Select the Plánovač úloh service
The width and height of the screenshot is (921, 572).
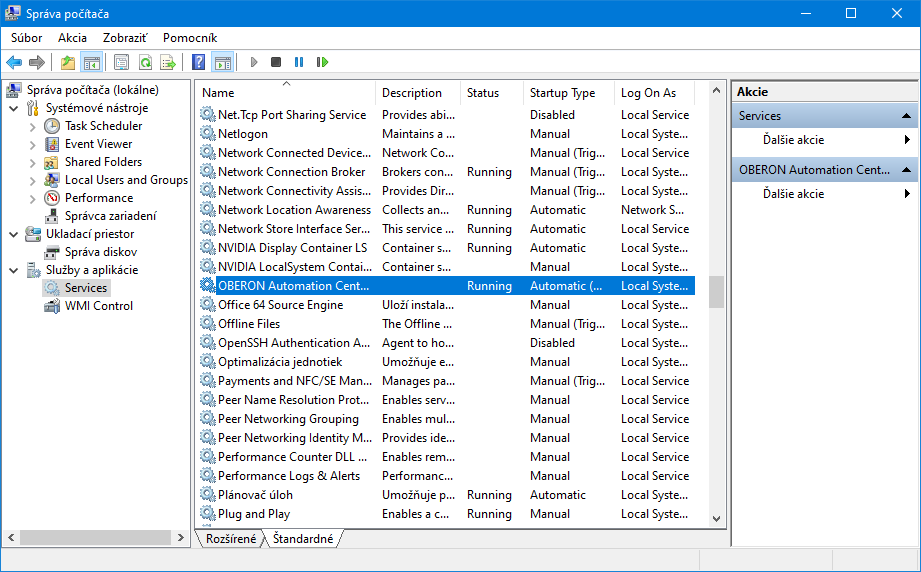pos(446,495)
